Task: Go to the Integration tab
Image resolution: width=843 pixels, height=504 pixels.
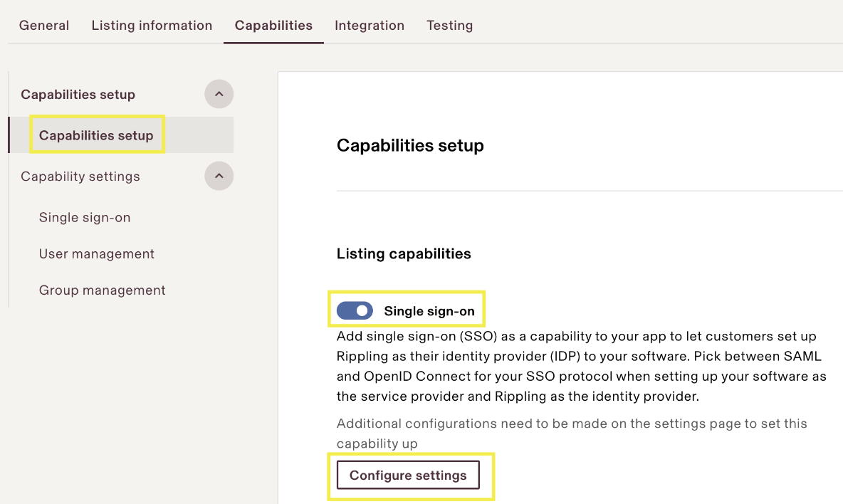Action: coord(369,26)
